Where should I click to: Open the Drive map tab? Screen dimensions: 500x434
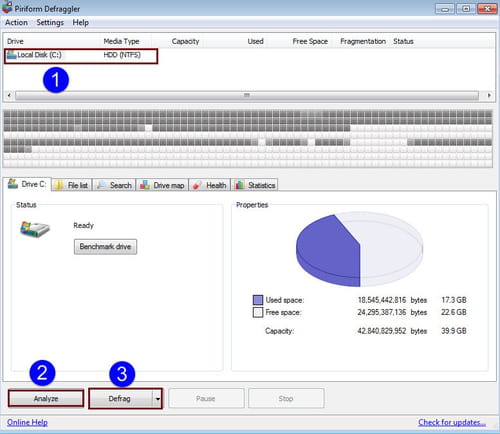click(162, 185)
